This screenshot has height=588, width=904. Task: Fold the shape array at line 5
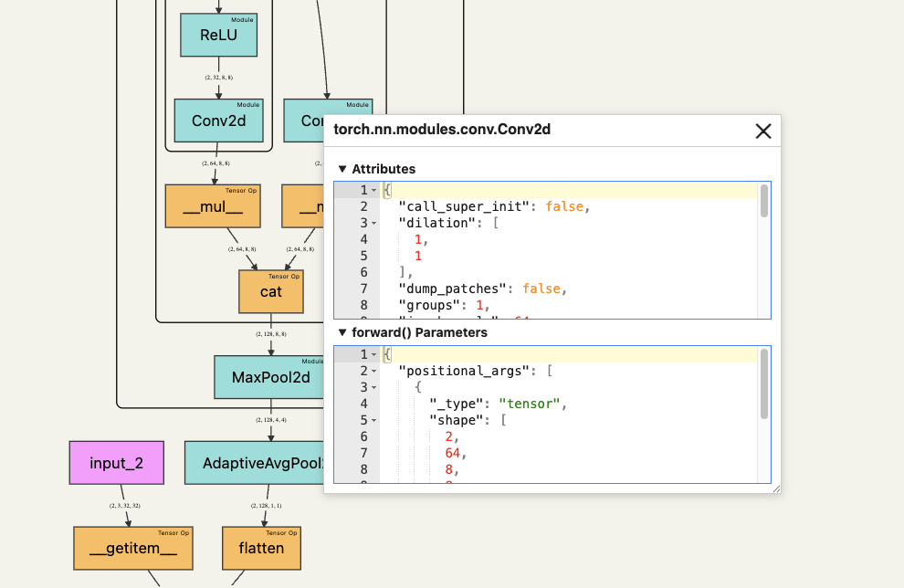point(374,420)
